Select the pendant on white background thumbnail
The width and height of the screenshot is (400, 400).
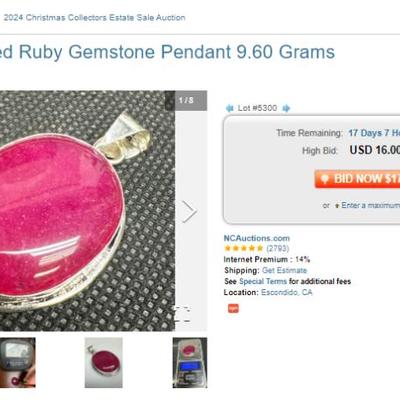point(104,363)
